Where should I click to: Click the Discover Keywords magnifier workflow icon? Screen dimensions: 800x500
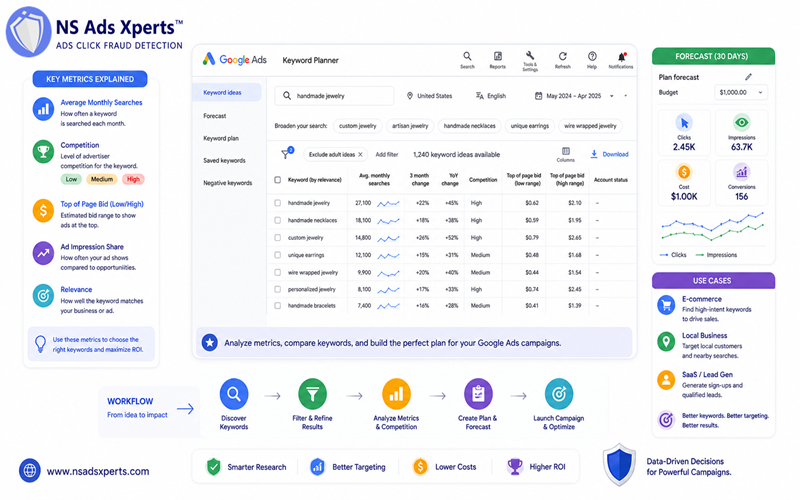[234, 394]
